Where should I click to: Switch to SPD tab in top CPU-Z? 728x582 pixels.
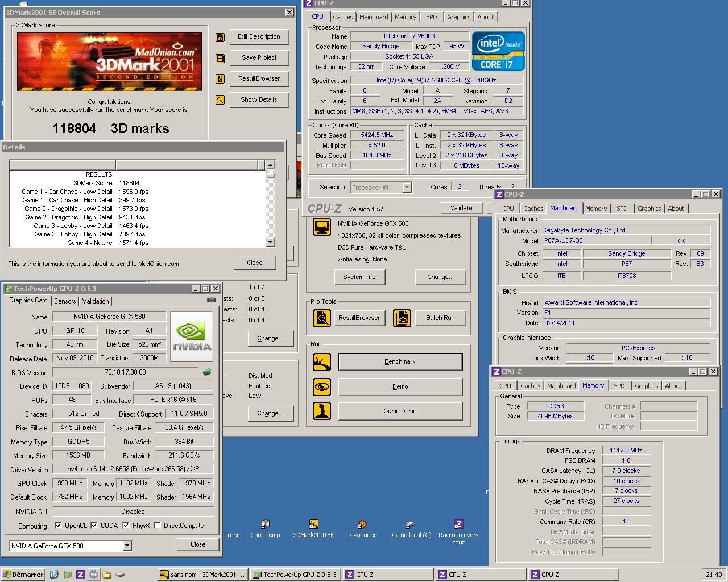tap(432, 17)
